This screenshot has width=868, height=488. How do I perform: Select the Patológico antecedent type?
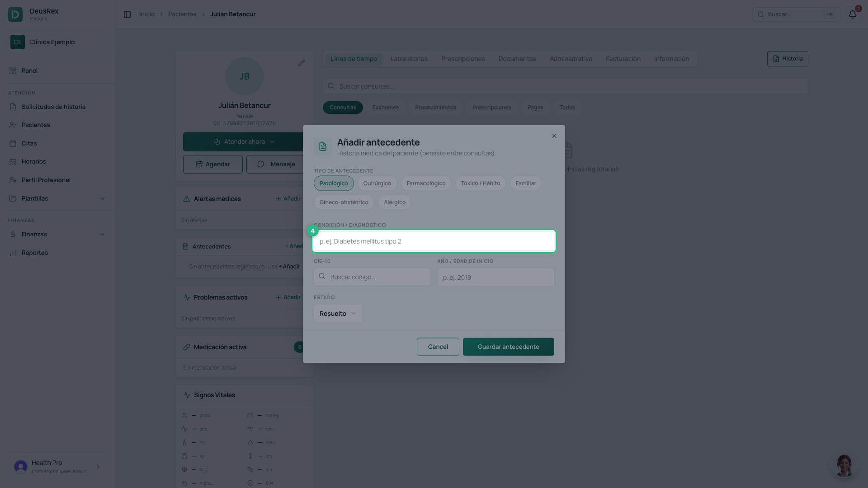(334, 183)
